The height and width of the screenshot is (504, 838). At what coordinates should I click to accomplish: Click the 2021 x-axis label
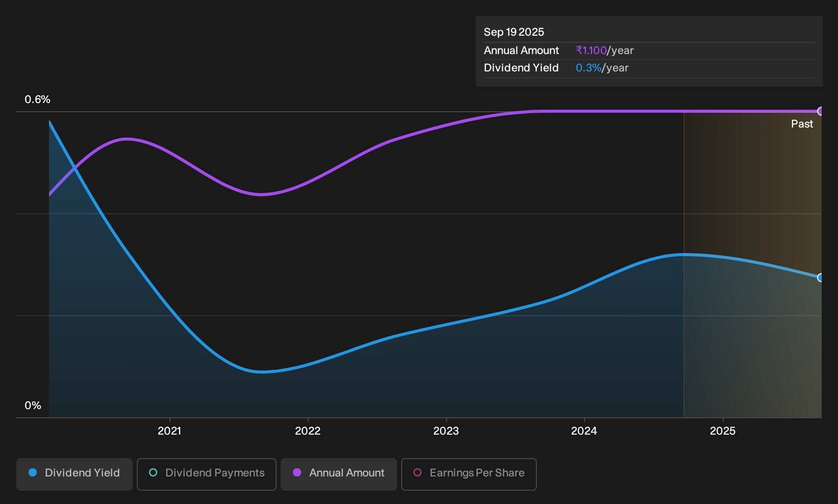point(169,431)
